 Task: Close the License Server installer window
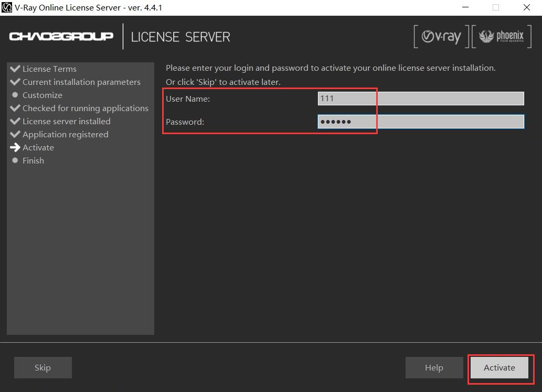(x=526, y=7)
